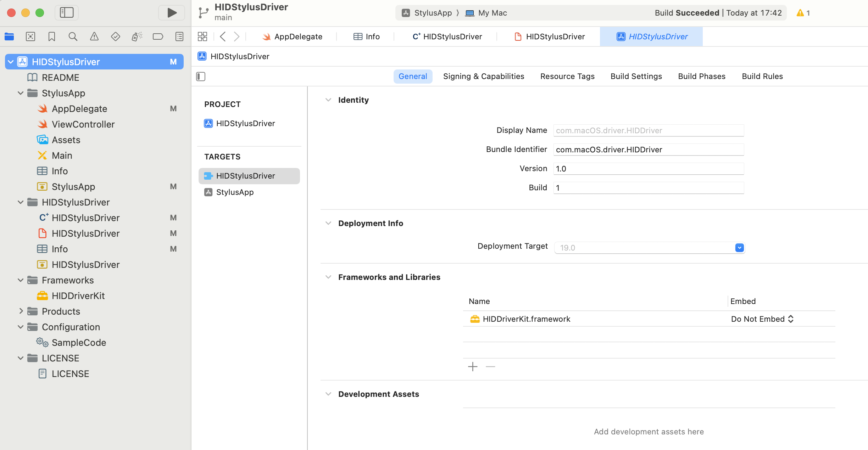Click the source control branch icon

(204, 13)
